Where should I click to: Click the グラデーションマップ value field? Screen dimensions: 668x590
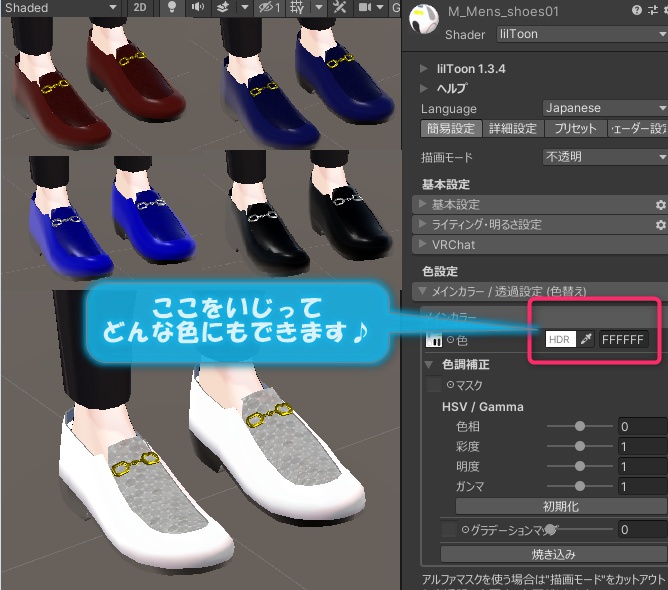(x=642, y=530)
